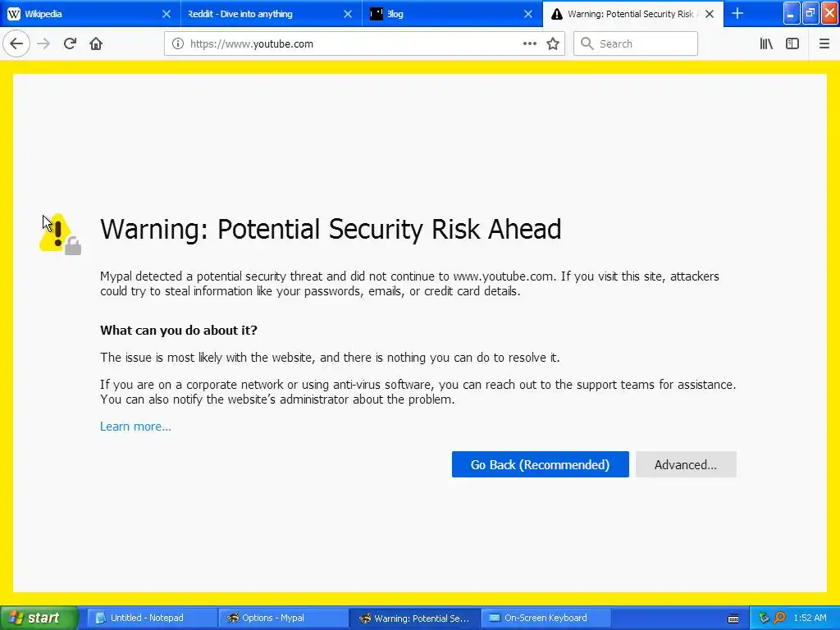Click the keyboard tray icon
Image resolution: width=840 pixels, height=630 pixels.
click(x=733, y=619)
